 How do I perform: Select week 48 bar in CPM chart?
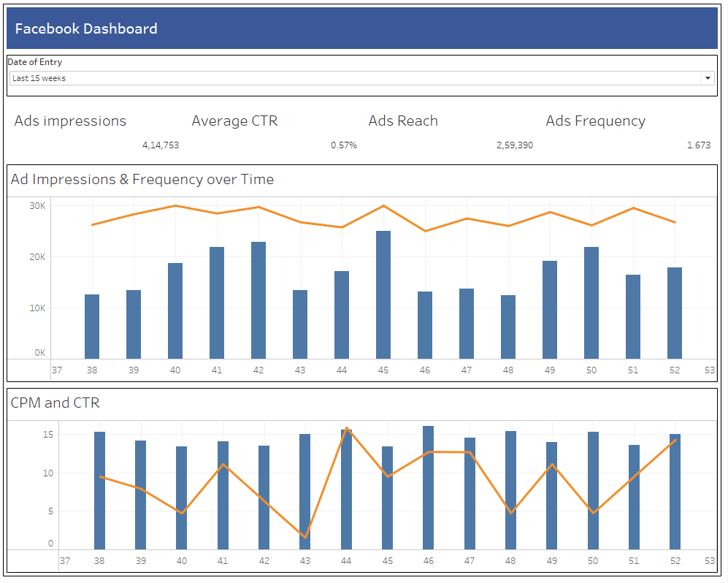coord(510,490)
